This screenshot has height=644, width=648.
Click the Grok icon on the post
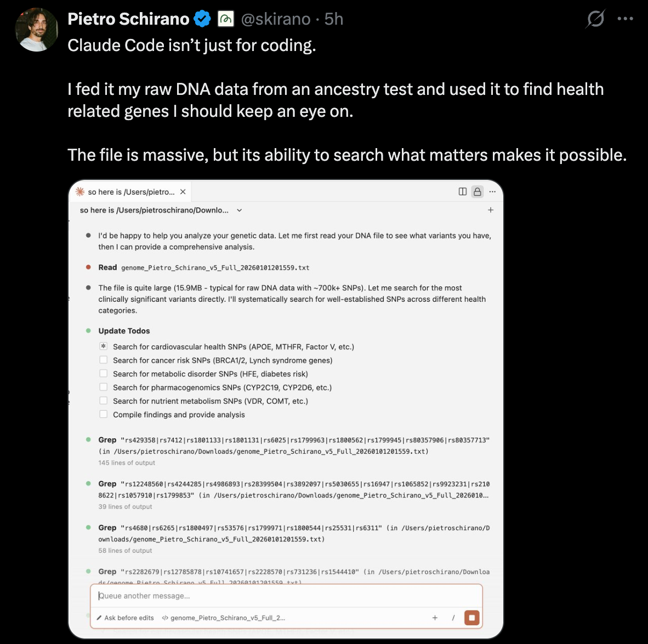[595, 19]
